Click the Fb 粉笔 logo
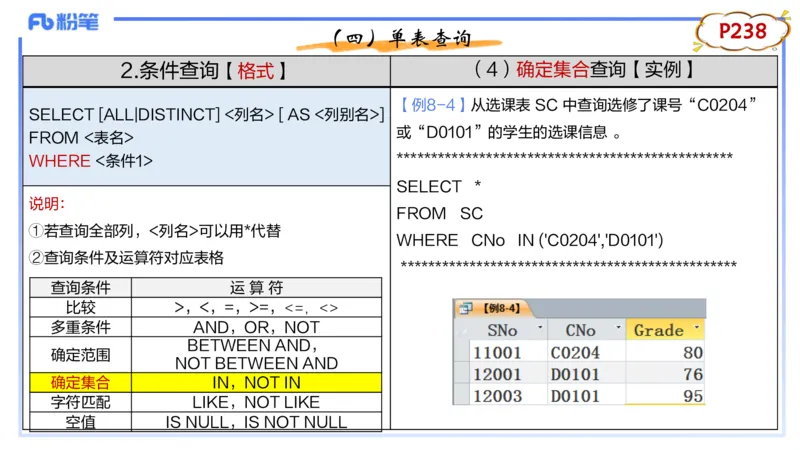The image size is (800, 450). pos(63,22)
